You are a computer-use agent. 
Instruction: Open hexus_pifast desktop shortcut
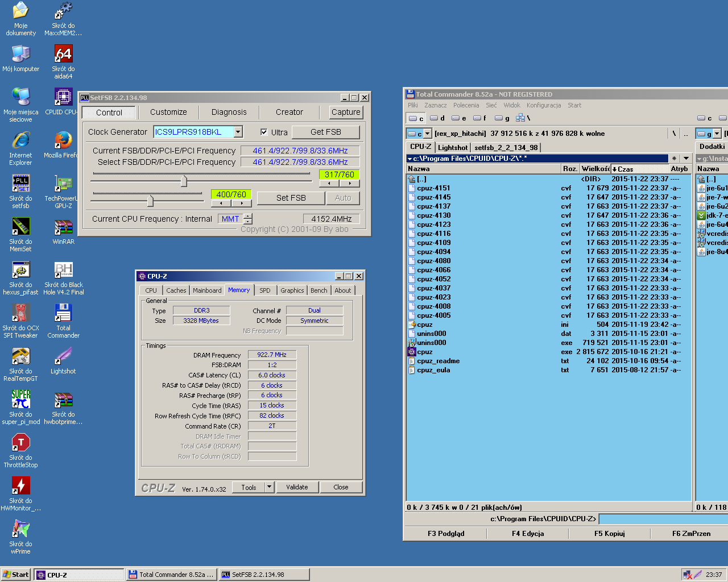[x=20, y=278]
